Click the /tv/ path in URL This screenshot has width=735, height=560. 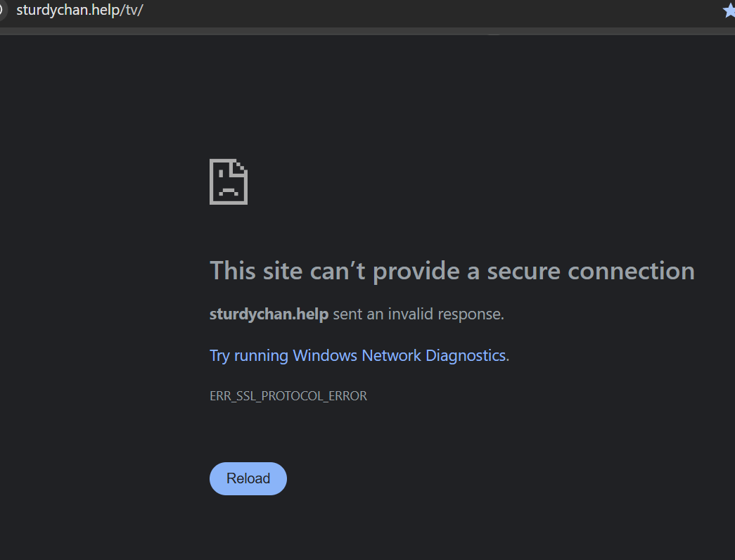coord(132,11)
